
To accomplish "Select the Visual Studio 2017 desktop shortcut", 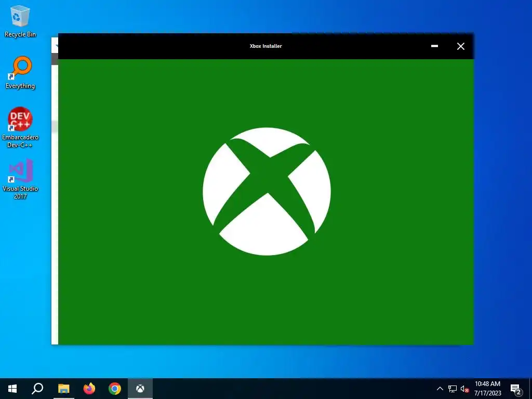I will click(x=20, y=179).
